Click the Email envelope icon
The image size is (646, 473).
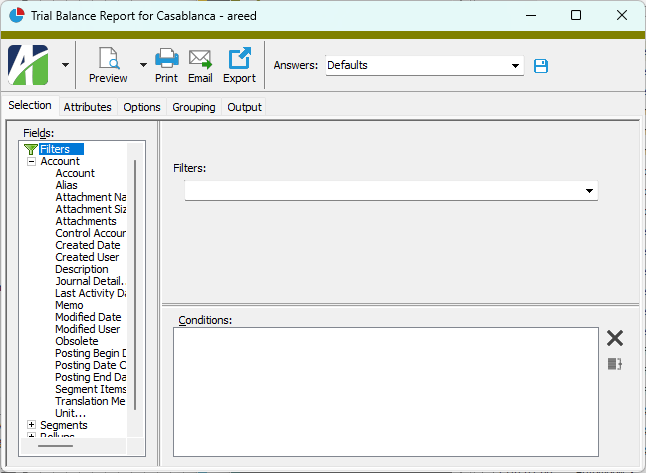200,59
